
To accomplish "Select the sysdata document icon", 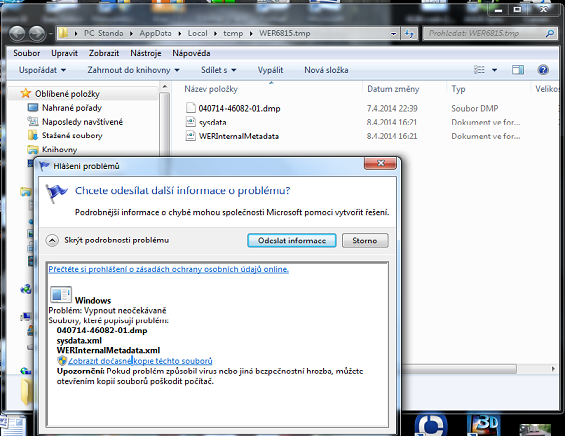I will [191, 122].
